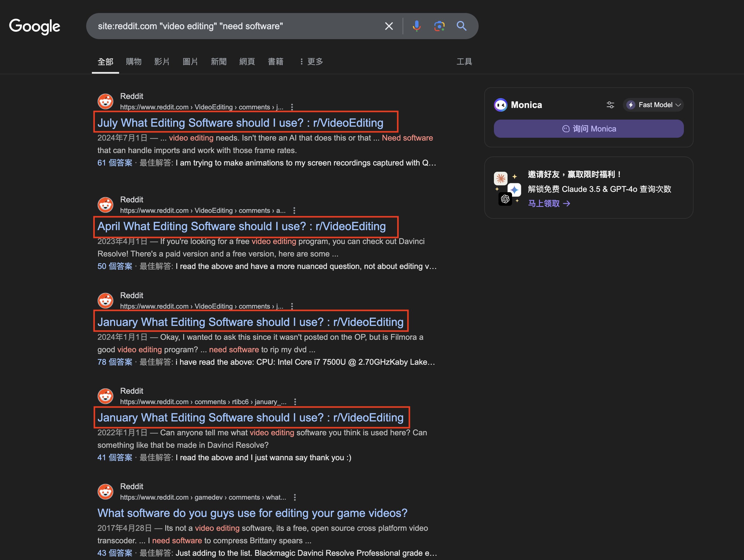
Task: Expand the Fast Model dropdown
Action: [653, 105]
